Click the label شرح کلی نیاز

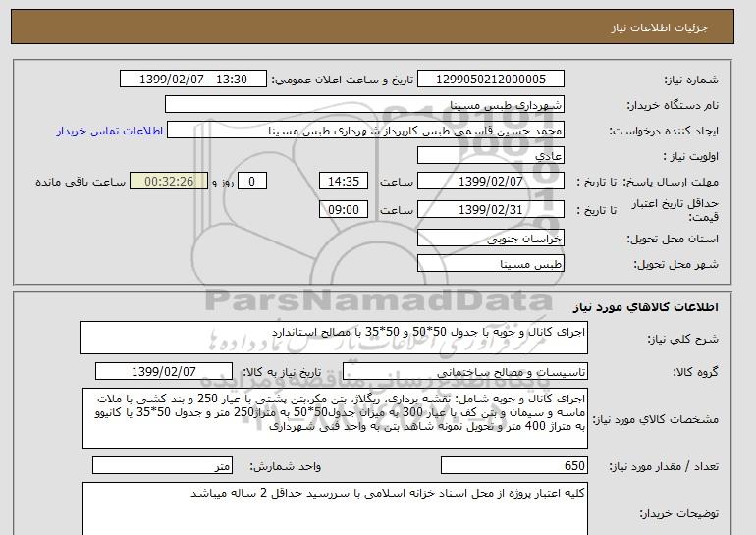coord(682,339)
